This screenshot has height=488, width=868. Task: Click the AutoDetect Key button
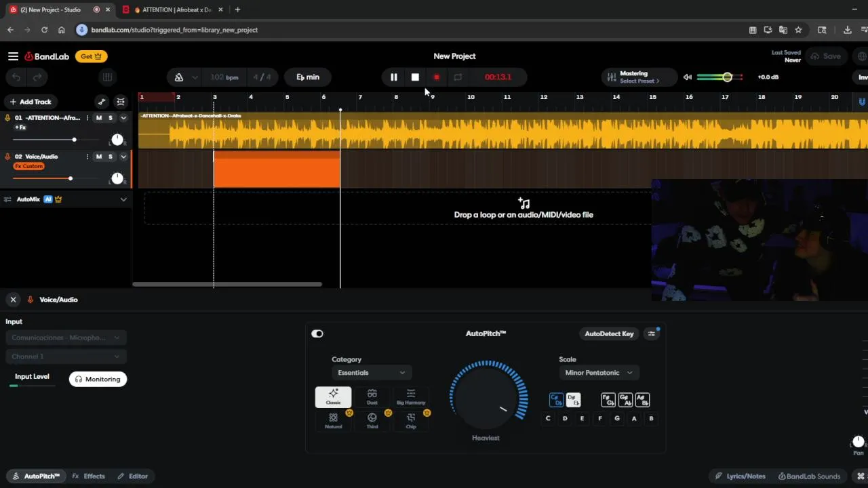coord(609,333)
